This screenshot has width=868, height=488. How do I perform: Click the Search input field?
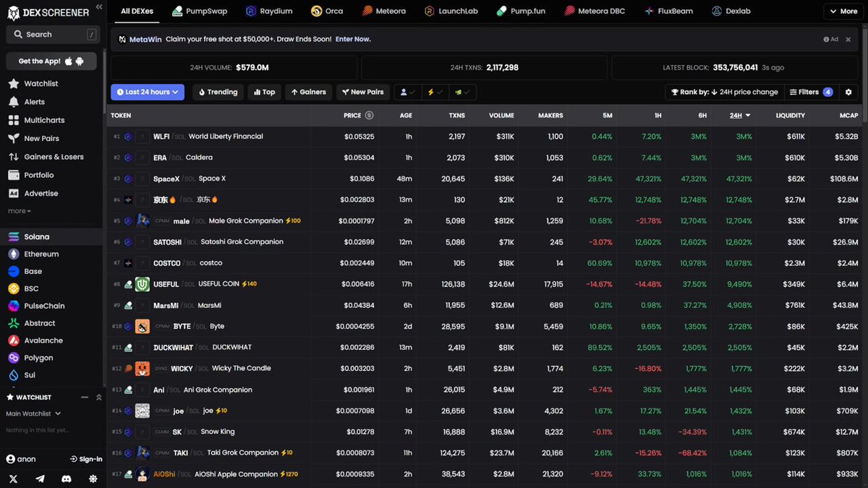(53, 34)
